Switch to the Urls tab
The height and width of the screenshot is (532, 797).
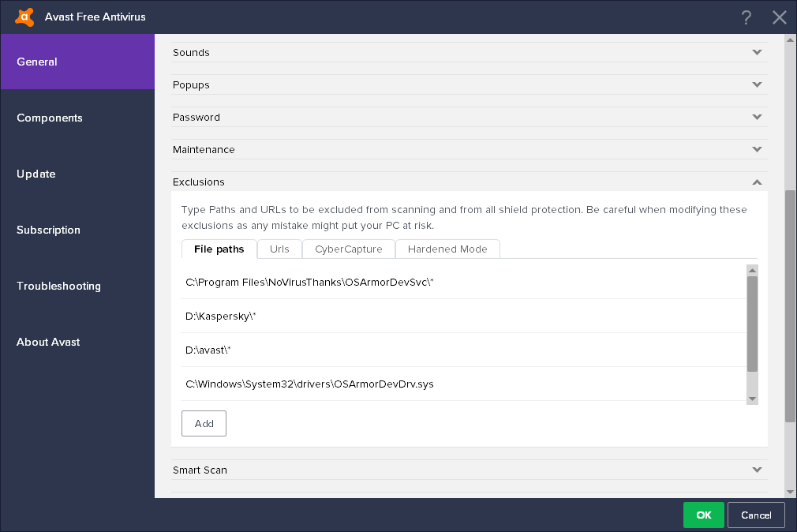click(x=279, y=249)
